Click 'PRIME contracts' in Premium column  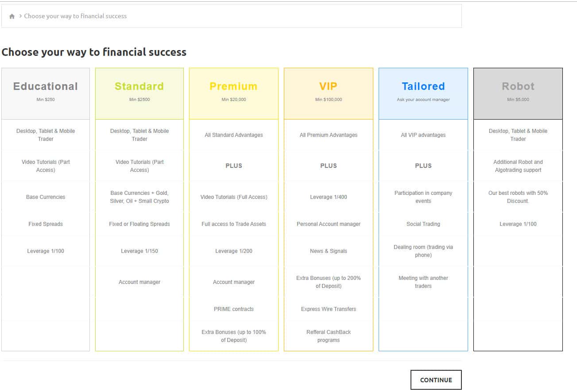point(234,309)
